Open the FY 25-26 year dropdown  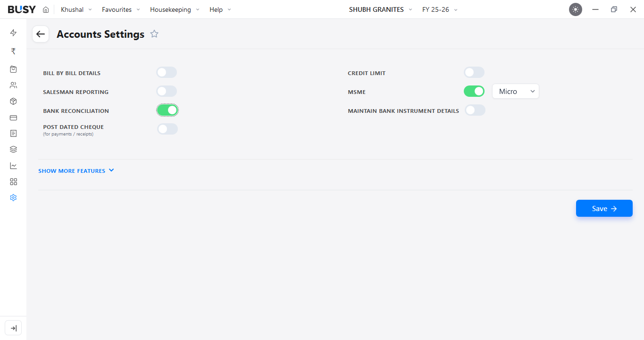[440, 9]
